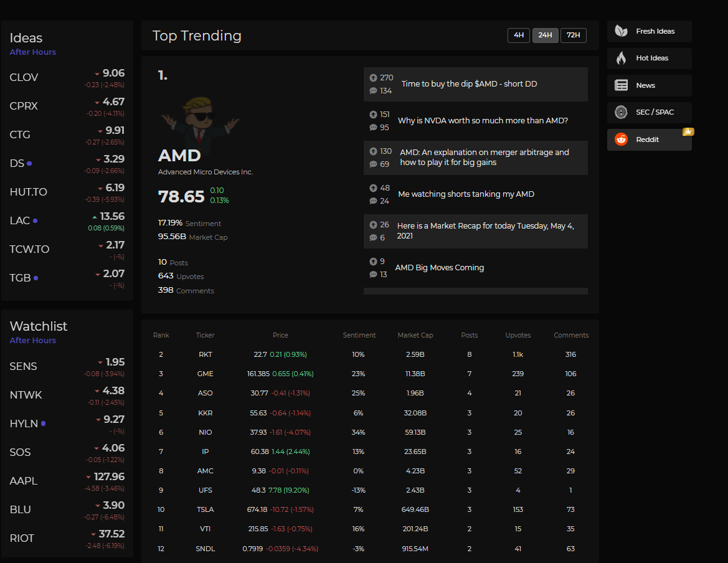The width and height of the screenshot is (728, 563).
Task: Click the SEC / SPAC icon
Action: point(620,112)
